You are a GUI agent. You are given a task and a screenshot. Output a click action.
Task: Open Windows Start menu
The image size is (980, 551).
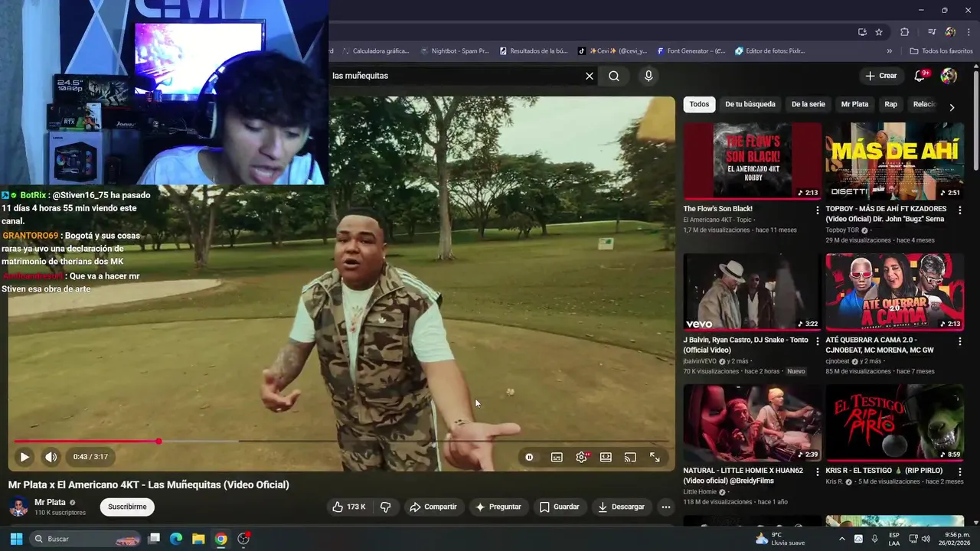(16, 539)
